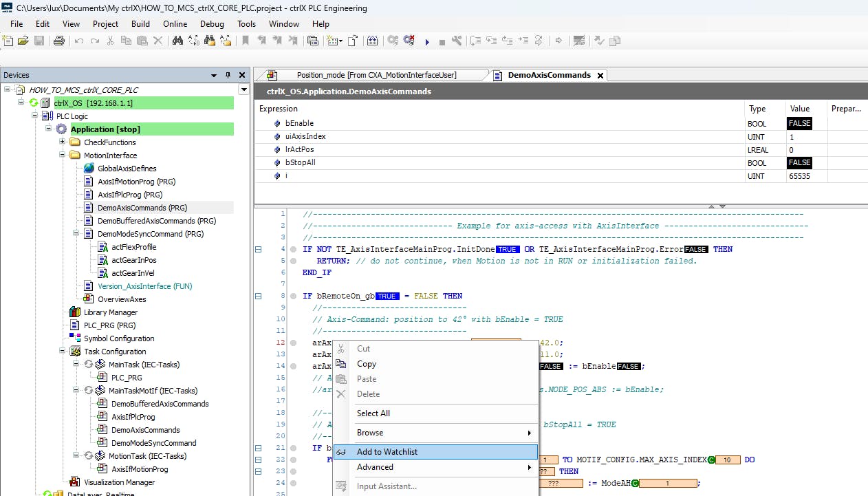
Task: Click the pane splitter collapse arrows
Action: [x=717, y=206]
